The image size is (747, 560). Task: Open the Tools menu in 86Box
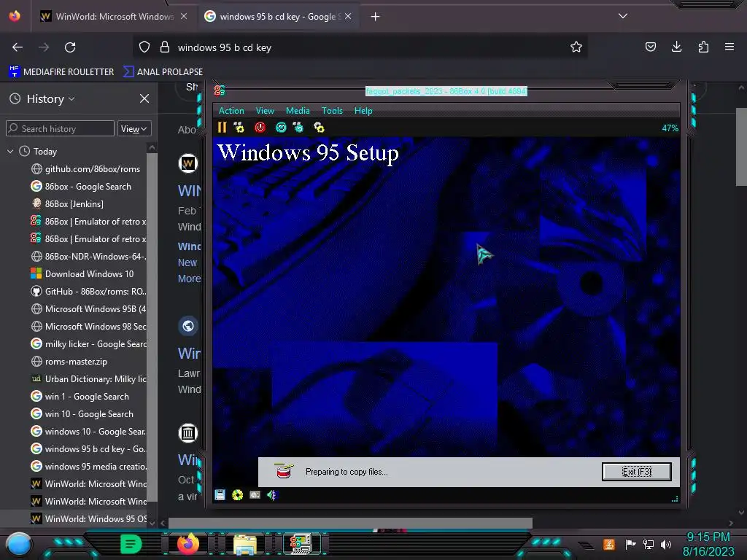tap(332, 111)
